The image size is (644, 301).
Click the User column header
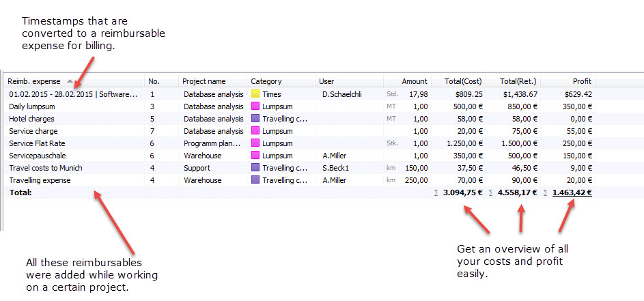click(327, 81)
